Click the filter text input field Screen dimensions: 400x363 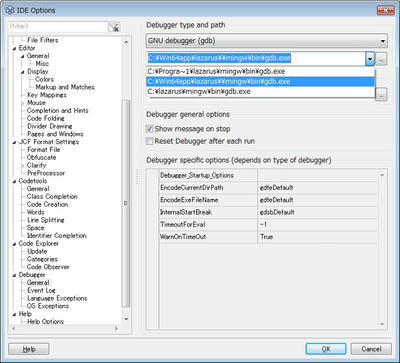57,27
